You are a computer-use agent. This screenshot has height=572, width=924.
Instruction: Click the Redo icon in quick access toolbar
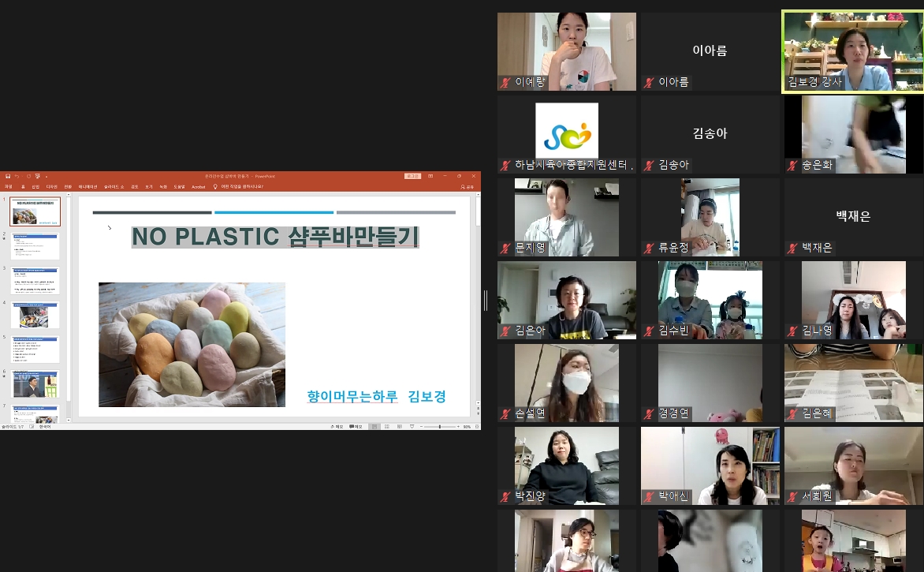pyautogui.click(x=28, y=176)
